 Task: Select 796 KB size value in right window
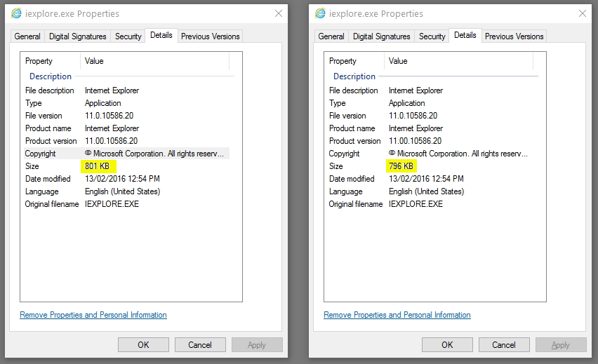[x=401, y=166]
